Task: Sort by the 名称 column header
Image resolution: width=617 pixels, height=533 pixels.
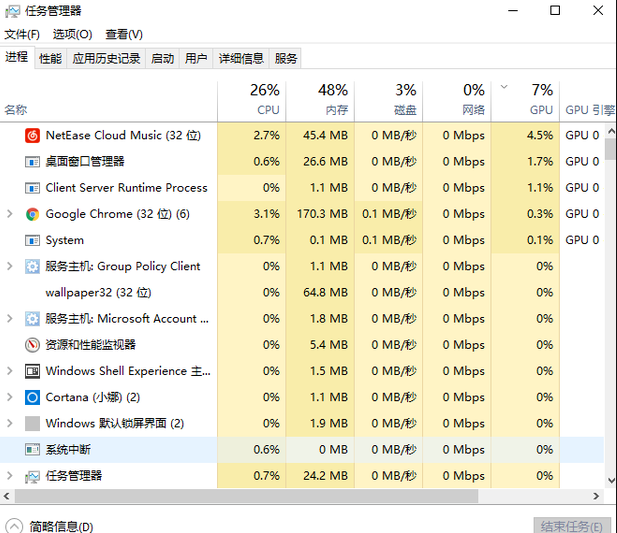Action: (x=109, y=100)
